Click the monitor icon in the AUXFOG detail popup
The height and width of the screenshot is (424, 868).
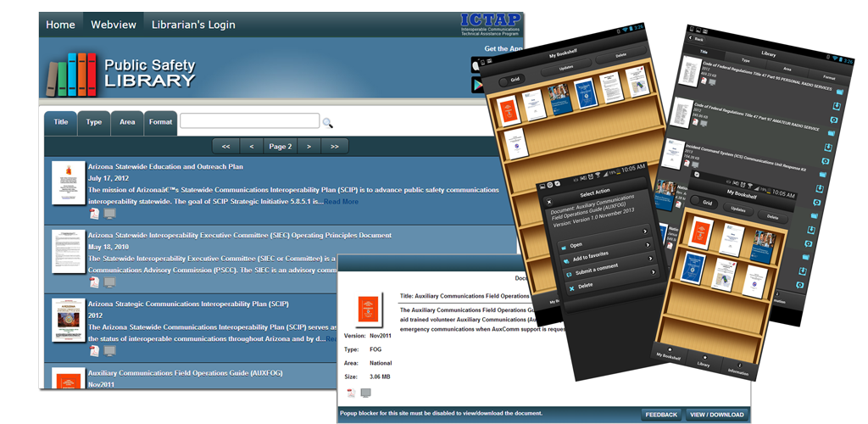pos(365,393)
